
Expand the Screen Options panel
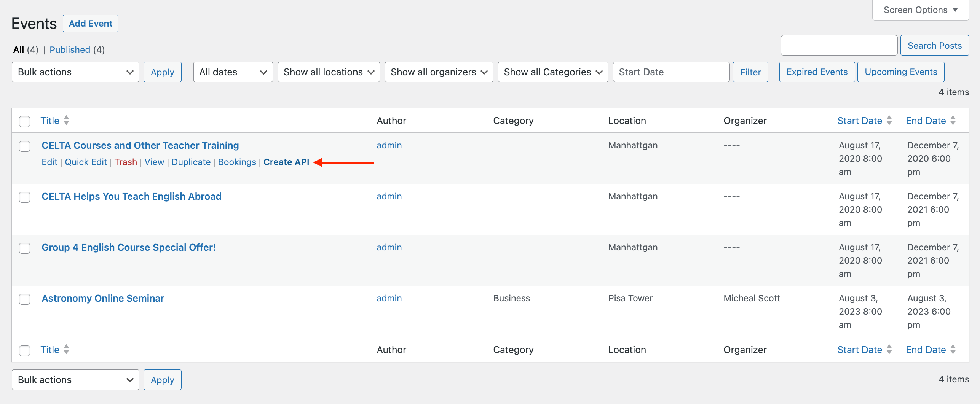click(x=920, y=10)
